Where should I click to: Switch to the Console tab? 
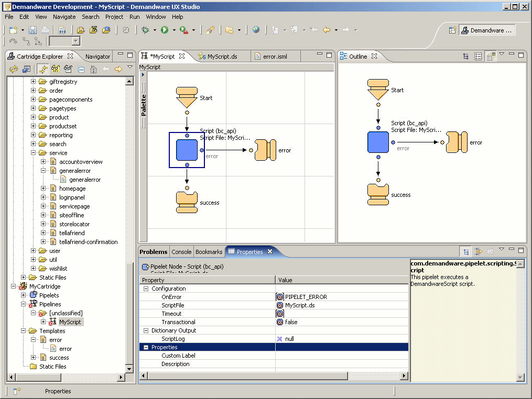click(x=181, y=252)
